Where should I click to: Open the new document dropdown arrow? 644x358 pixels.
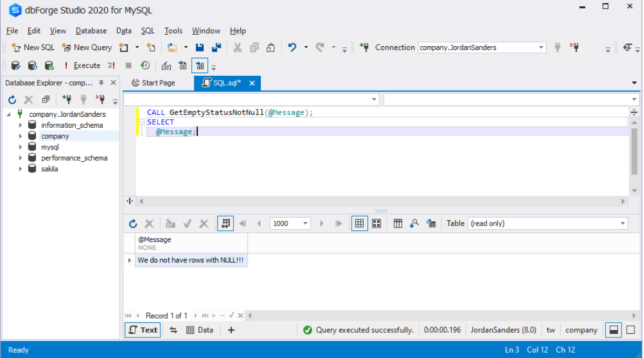137,47
